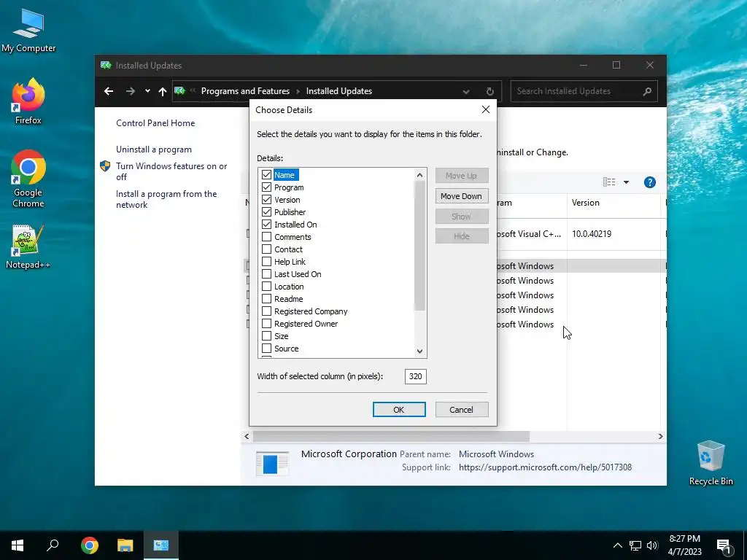Click details list scroll up arrow
The width and height of the screenshot is (747, 560).
419,175
